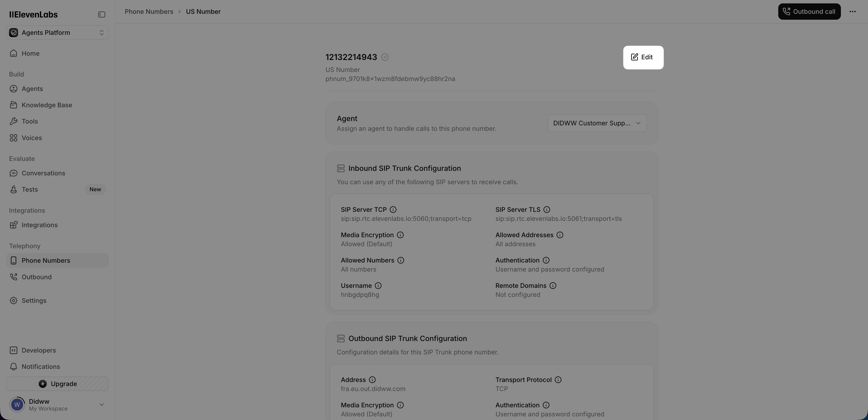Image resolution: width=868 pixels, height=420 pixels.
Task: Click info icon beside Remote Domains
Action: coord(553,286)
